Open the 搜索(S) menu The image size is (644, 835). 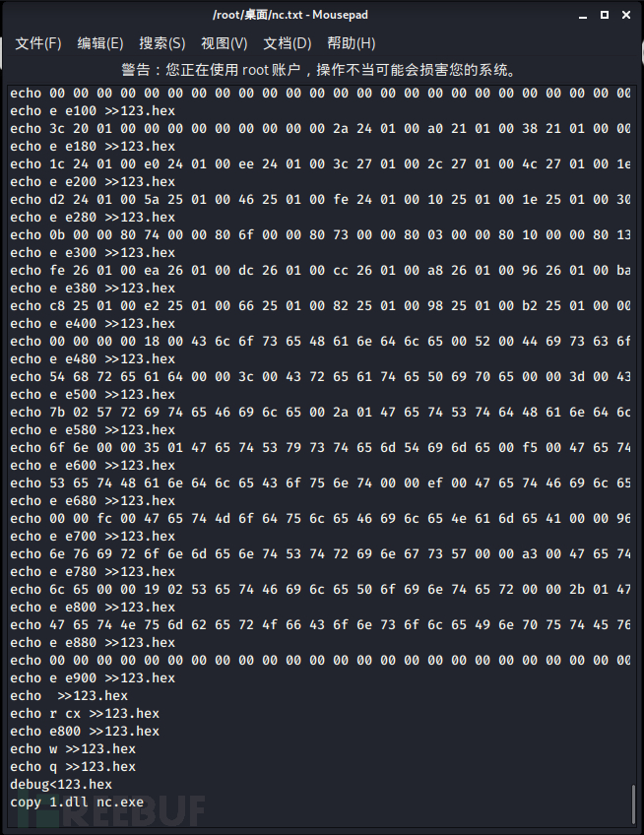coord(161,43)
